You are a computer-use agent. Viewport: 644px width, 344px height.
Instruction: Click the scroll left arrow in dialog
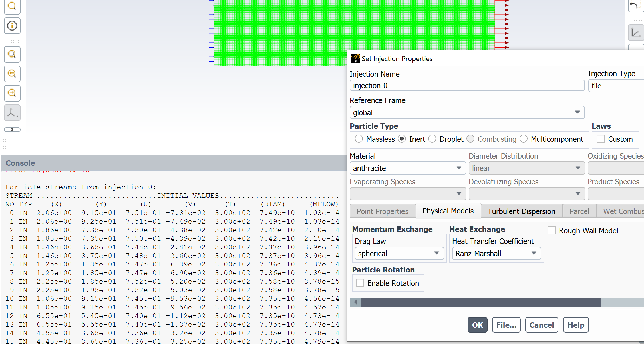(x=356, y=302)
